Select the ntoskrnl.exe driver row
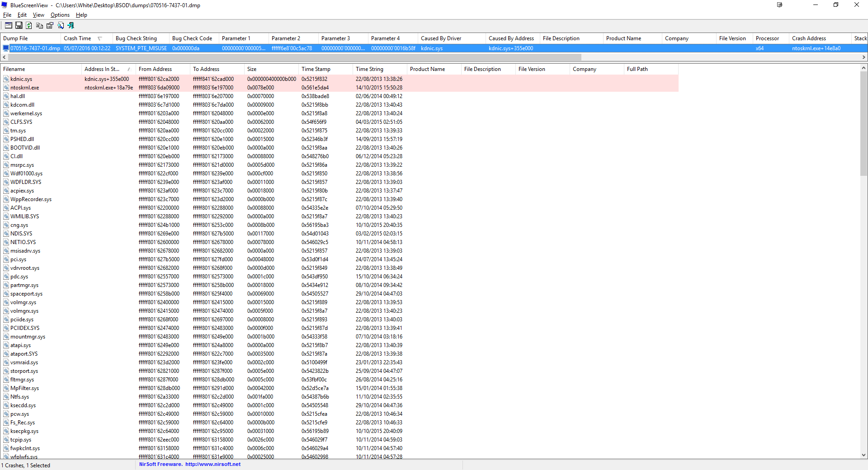This screenshot has width=868, height=470. [x=340, y=88]
